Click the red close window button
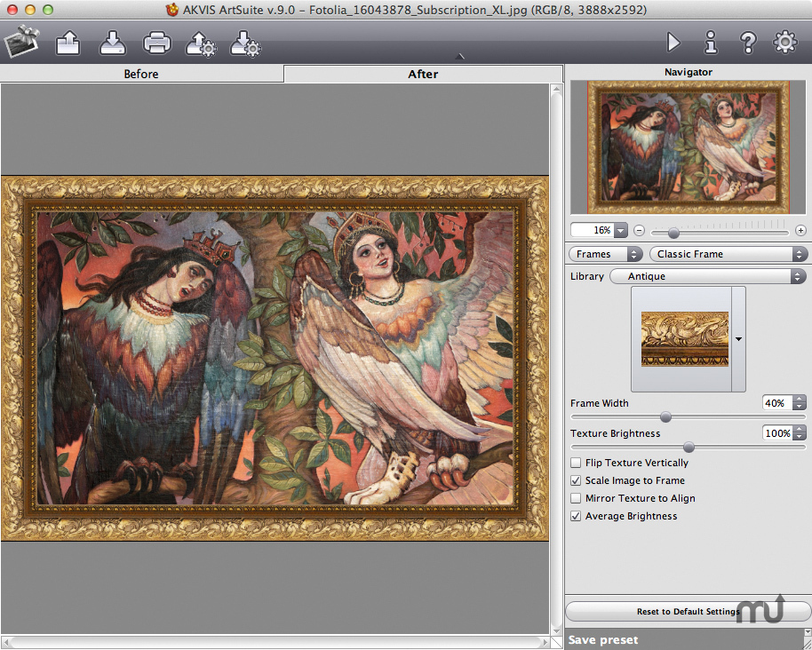This screenshot has width=812, height=650. (x=12, y=9)
